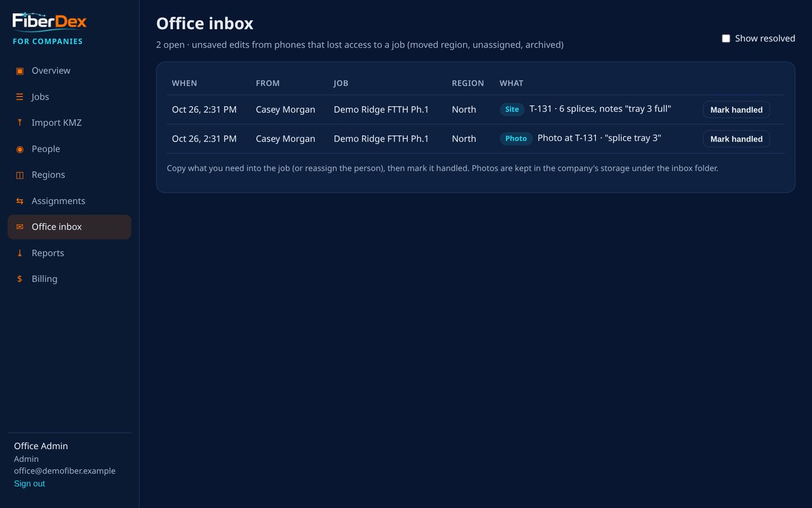The height and width of the screenshot is (508, 812).
Task: Click the WHAT column header
Action: point(511,83)
